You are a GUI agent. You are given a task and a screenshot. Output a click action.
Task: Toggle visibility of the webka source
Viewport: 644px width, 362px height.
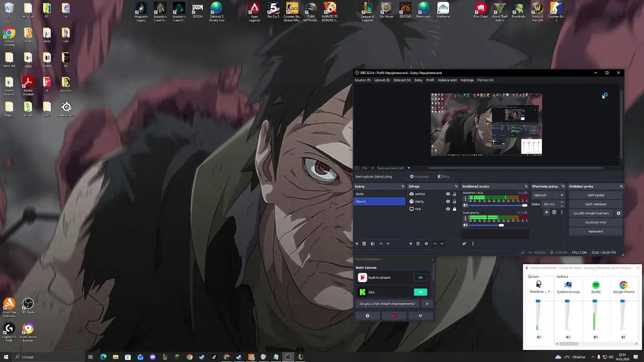448,194
